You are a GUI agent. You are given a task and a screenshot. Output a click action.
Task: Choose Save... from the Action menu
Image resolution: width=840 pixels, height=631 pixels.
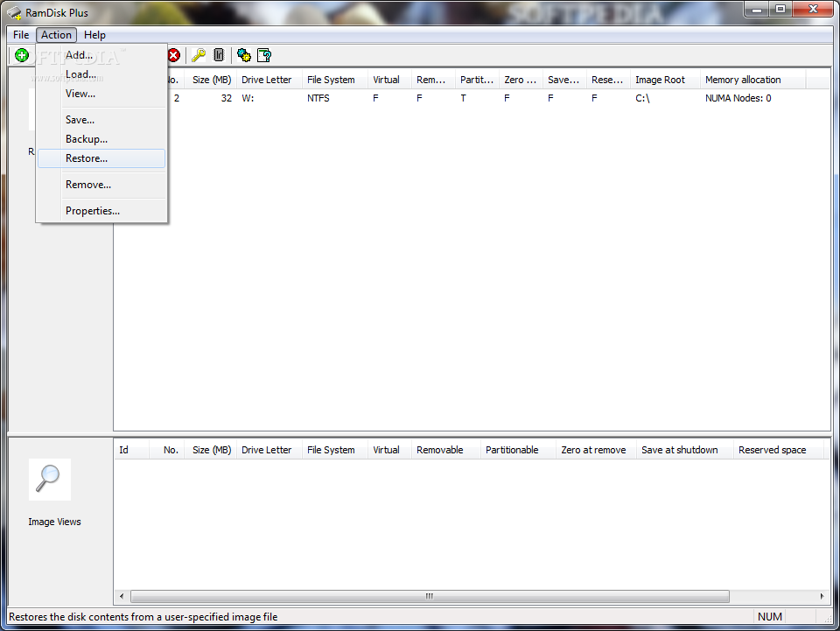pos(101,120)
